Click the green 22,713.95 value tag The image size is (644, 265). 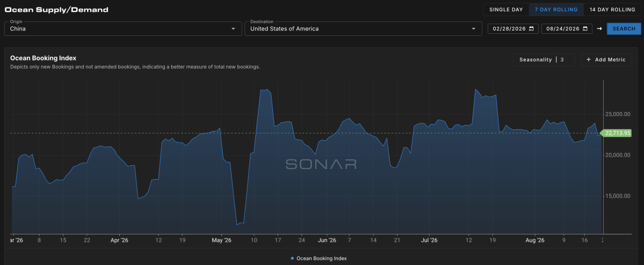[616, 133]
